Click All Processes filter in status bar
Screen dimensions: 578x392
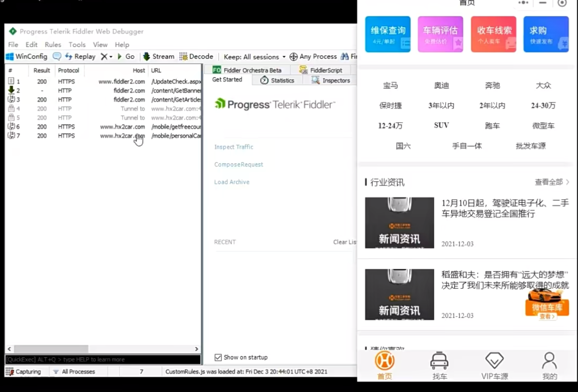tap(74, 372)
